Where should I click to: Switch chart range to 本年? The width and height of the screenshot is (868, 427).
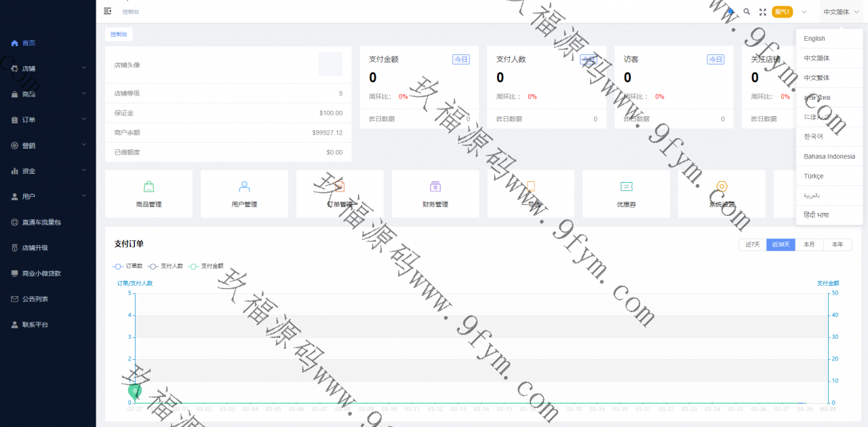[837, 245]
